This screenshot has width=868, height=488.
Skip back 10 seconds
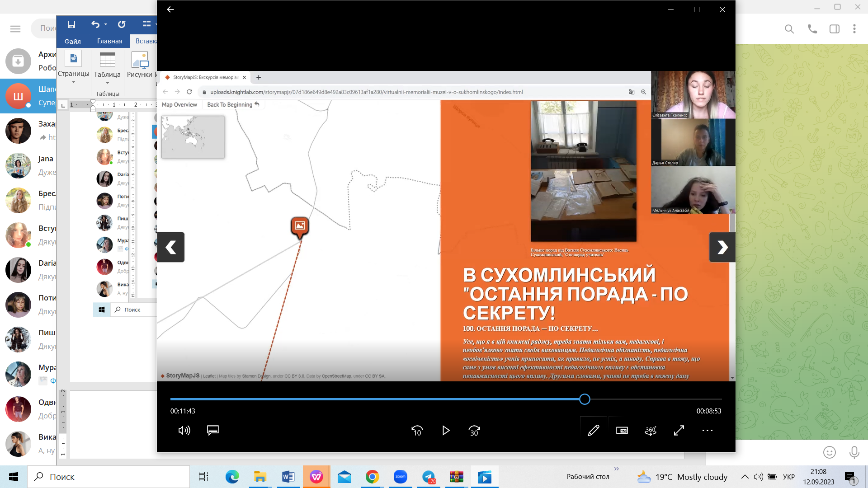click(417, 431)
